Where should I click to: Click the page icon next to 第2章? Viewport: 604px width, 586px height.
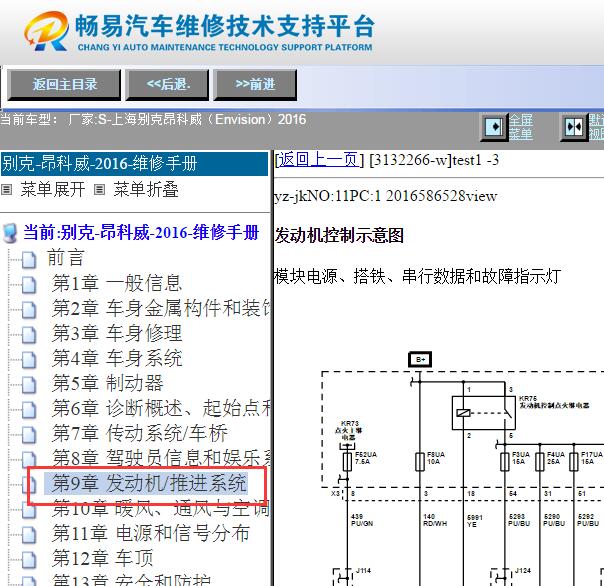pos(29,310)
